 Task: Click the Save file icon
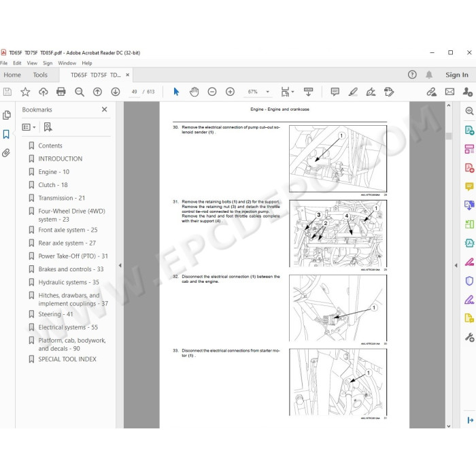7,92
